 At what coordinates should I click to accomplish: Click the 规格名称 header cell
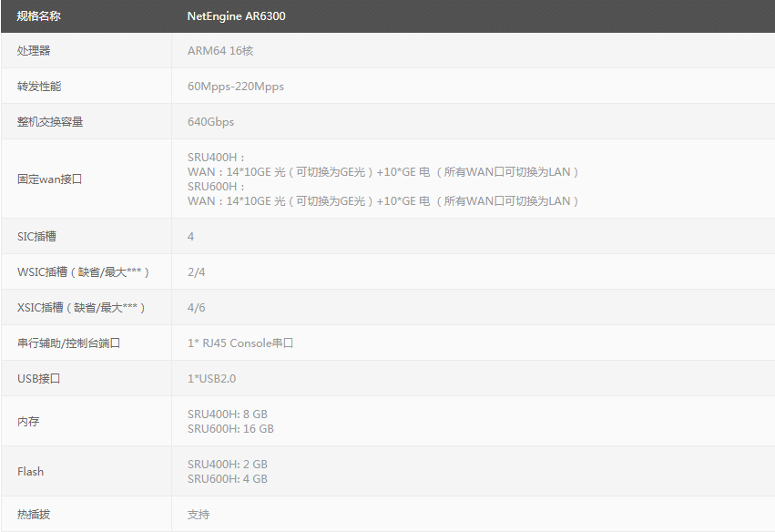pyautogui.click(x=38, y=15)
